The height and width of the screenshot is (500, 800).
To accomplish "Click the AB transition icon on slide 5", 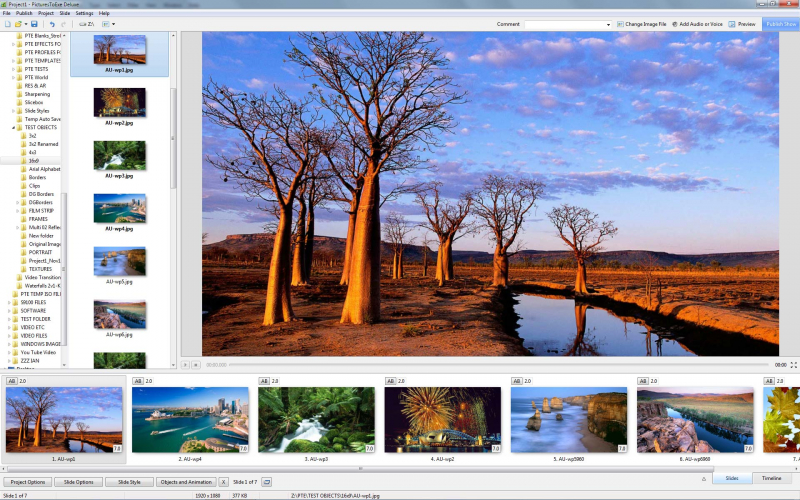I will pos(517,381).
